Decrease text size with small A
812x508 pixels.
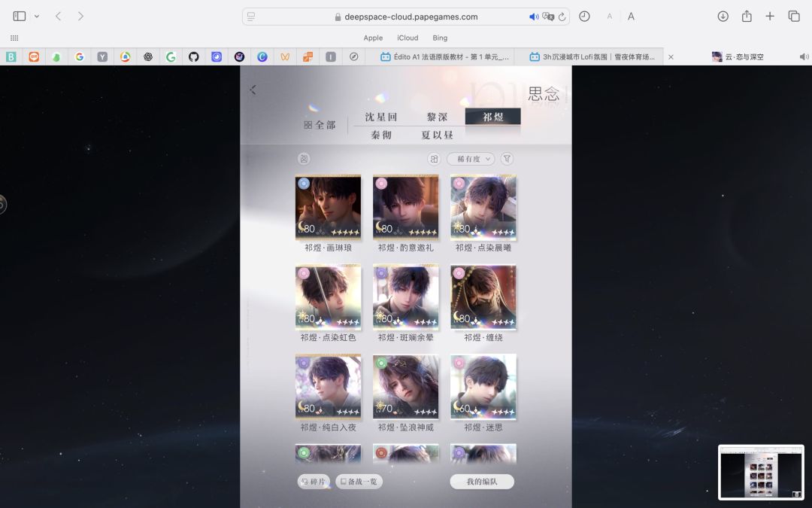pos(610,17)
